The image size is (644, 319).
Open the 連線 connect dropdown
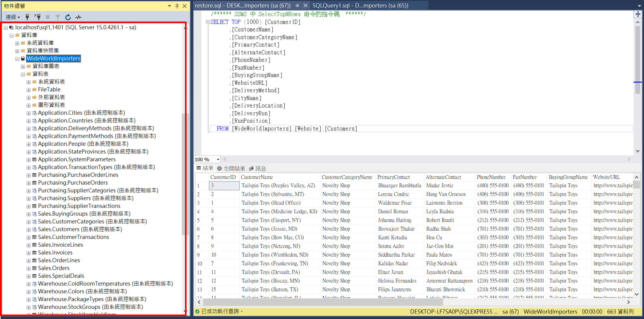point(13,17)
